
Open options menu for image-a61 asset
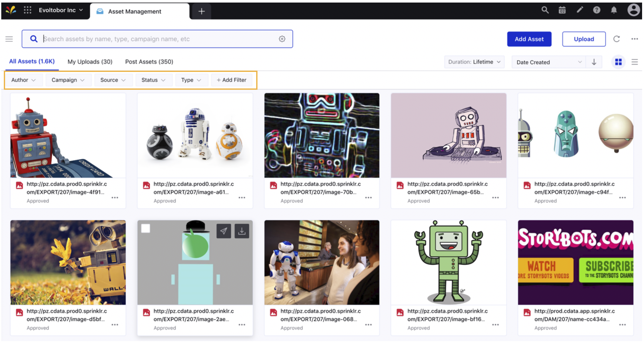click(x=242, y=198)
